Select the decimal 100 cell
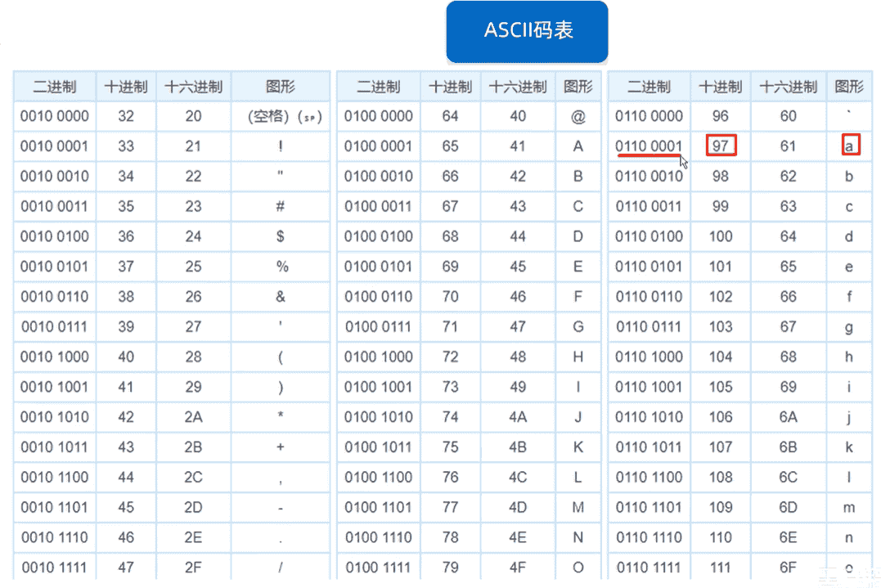 point(721,236)
